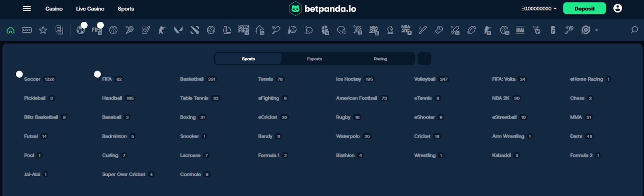This screenshot has height=196, width=644.
Task: Select the eHorse Racing horse icon
Action: coord(260,30)
